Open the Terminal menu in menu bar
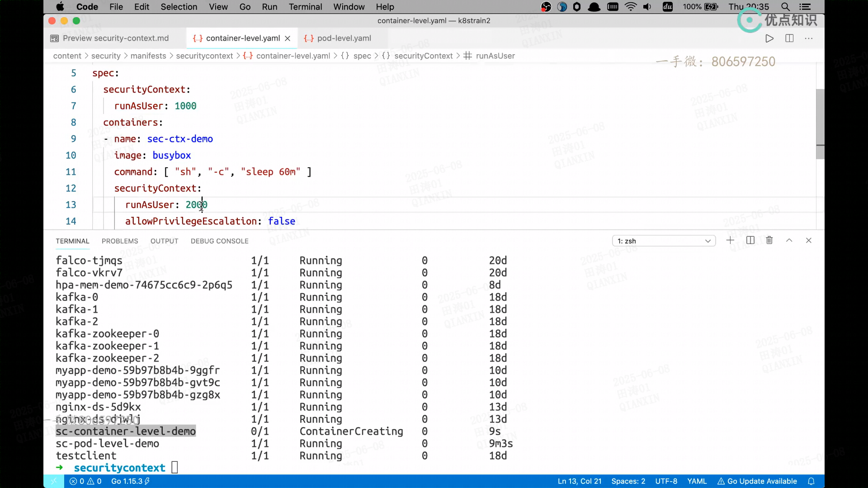 305,7
